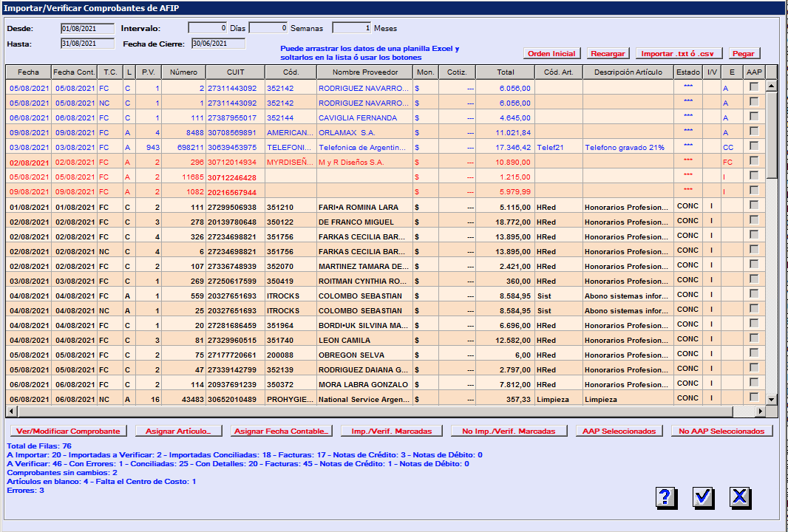Screen dimensions: 788x532
Task: Reload data with the Recargar button
Action: (x=608, y=54)
